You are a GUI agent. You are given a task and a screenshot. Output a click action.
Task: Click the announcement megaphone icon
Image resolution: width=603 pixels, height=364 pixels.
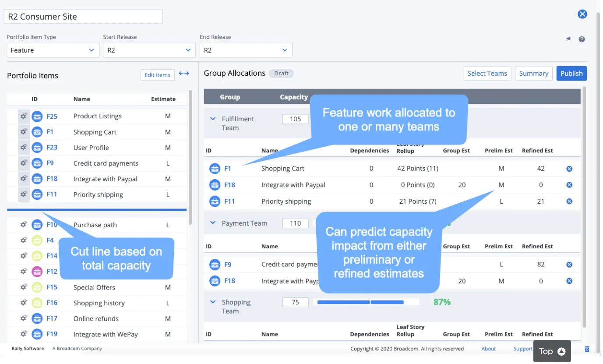tap(568, 39)
